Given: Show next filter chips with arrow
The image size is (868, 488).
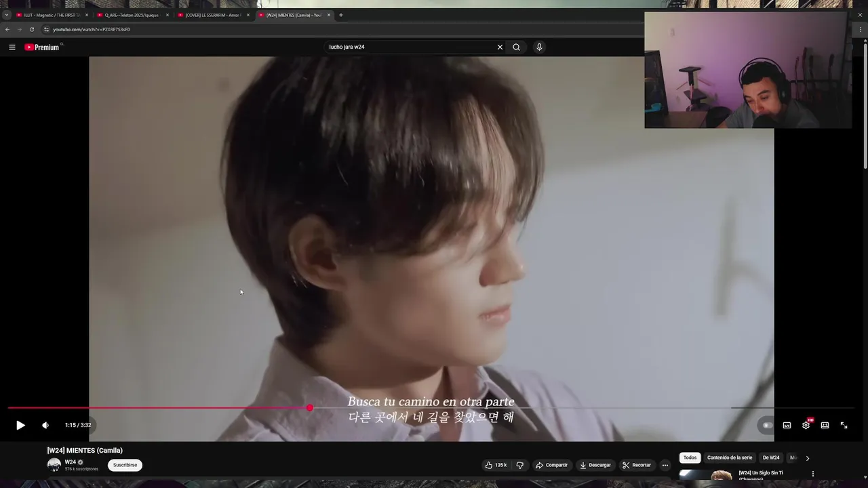Looking at the screenshot, I should (x=807, y=458).
